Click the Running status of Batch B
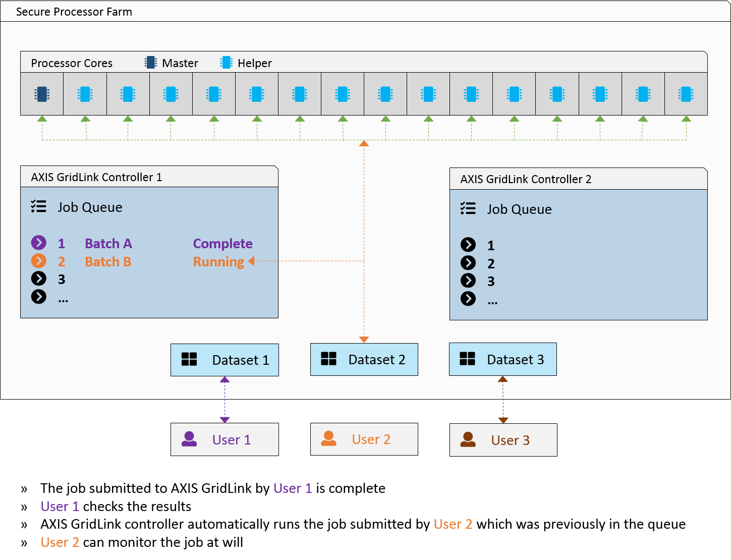 pos(218,261)
